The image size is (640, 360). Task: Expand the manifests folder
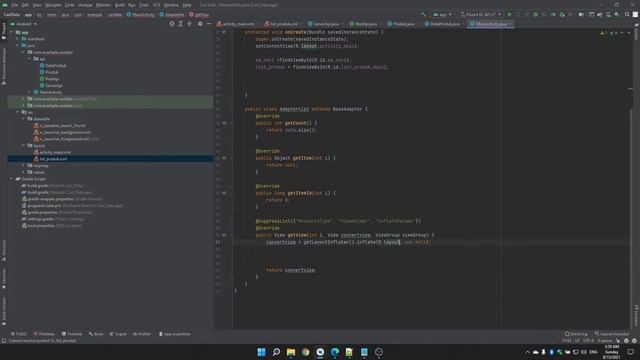tap(18, 39)
